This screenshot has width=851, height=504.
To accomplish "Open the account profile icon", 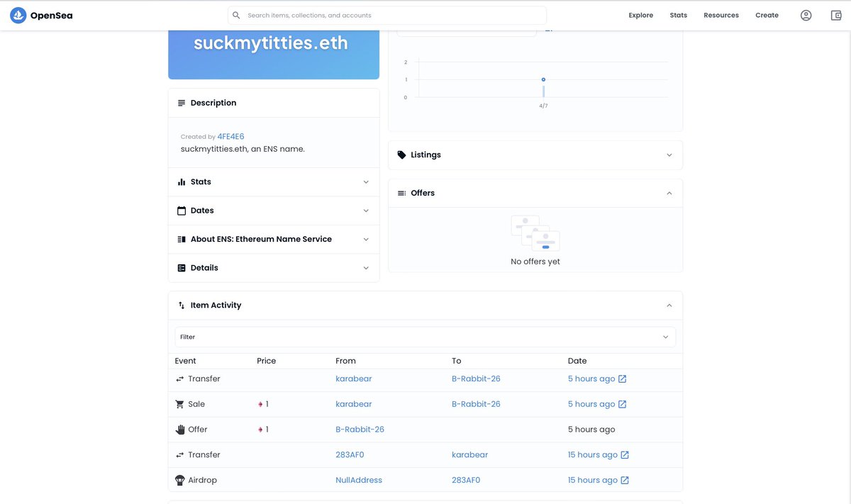I will [806, 15].
